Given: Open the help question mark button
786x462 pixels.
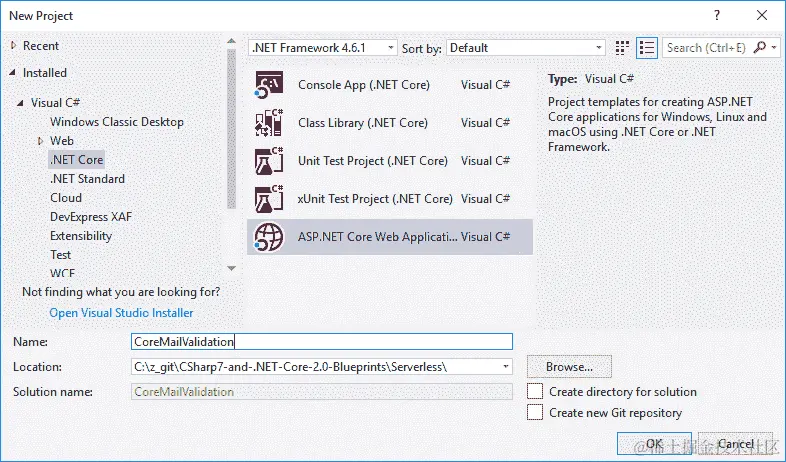Looking at the screenshot, I should click(x=717, y=16).
